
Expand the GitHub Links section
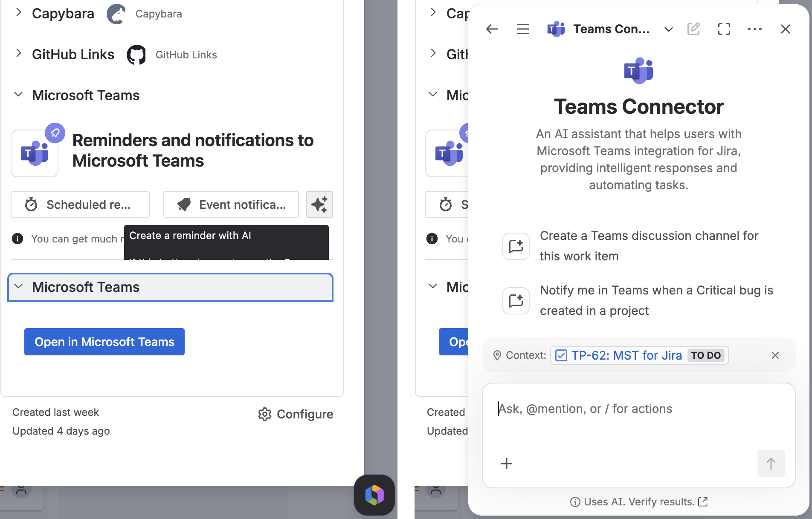18,54
